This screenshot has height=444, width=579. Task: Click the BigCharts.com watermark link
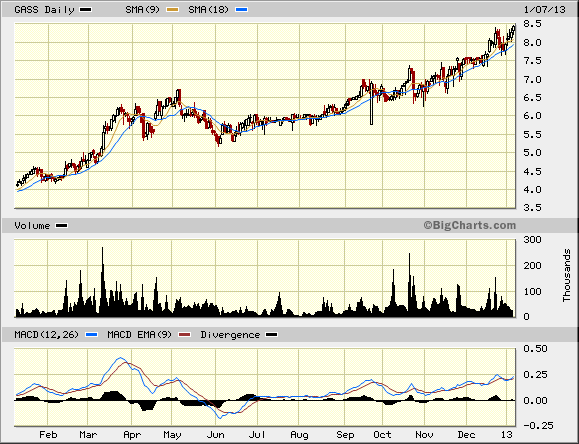coord(470,225)
